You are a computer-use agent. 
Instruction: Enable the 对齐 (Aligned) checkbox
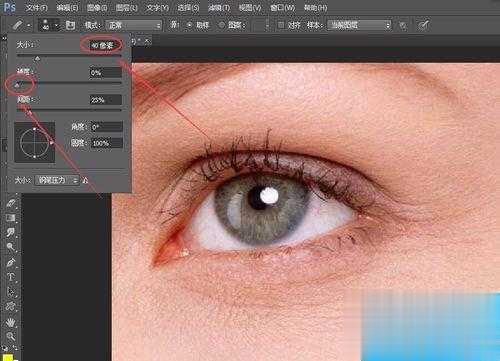tap(281, 25)
